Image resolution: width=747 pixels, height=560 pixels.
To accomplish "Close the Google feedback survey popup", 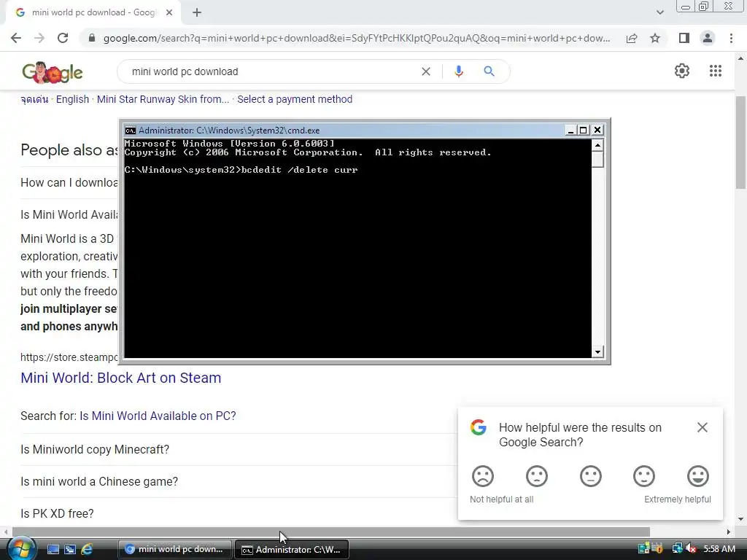I will point(703,427).
